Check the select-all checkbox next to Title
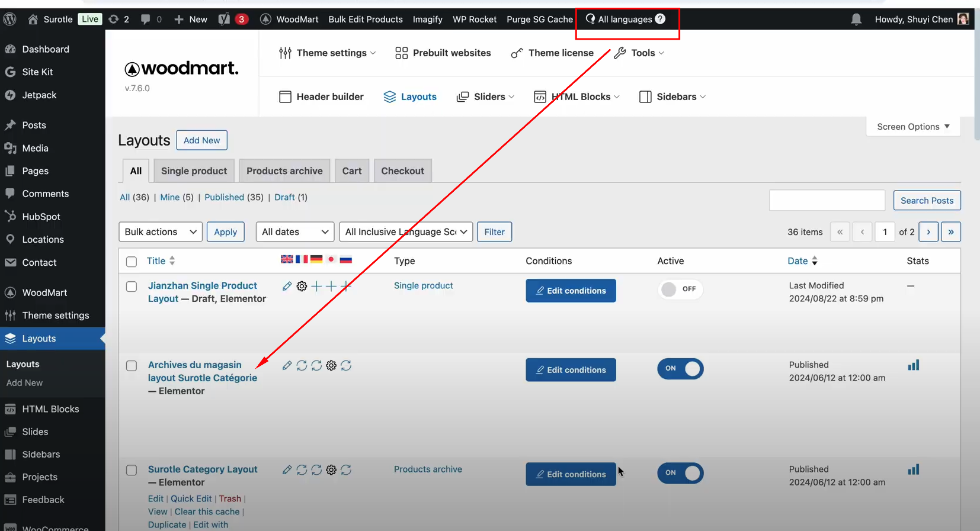The width and height of the screenshot is (980, 531). (132, 262)
